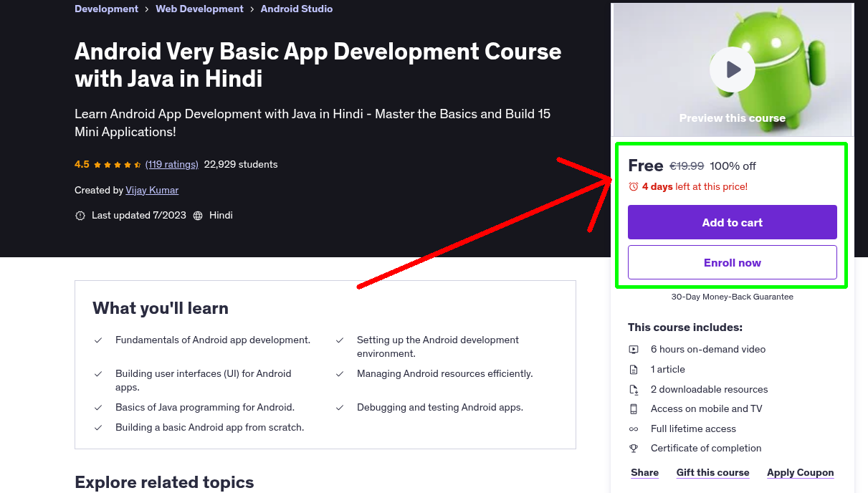Click 2 downloadable resources text

coord(710,390)
